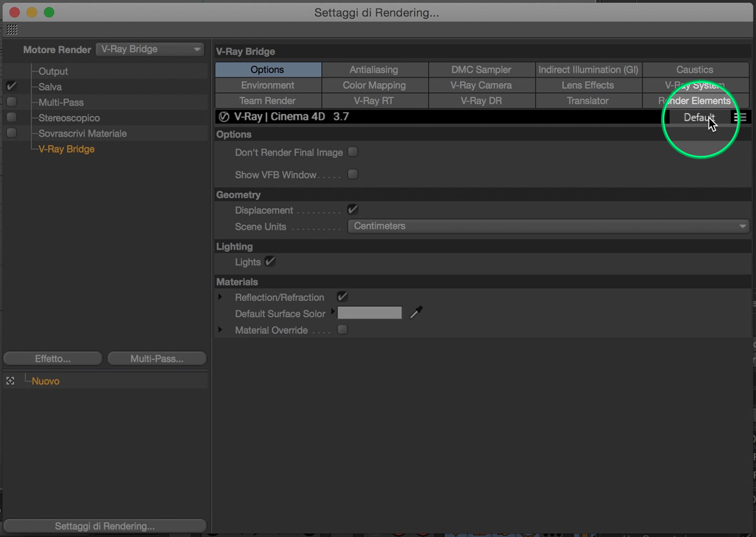Select the Multi-Pass tree item
This screenshot has height=537, width=756.
point(61,102)
